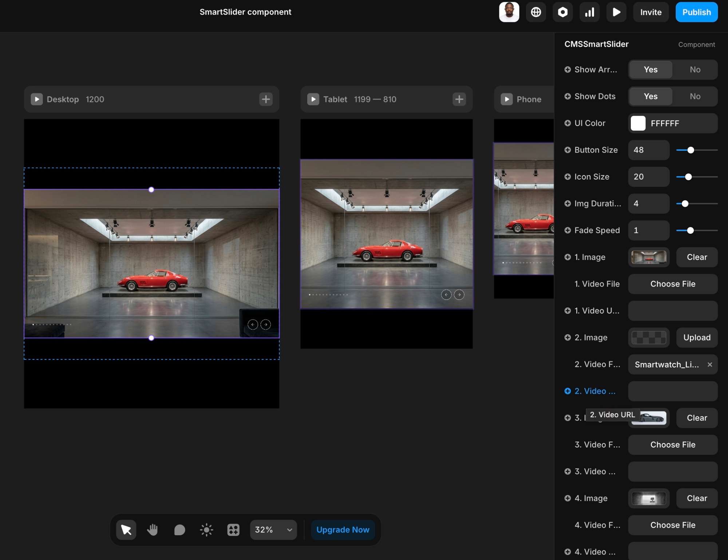This screenshot has width=728, height=560.
Task: Open the globe site settings icon
Action: 536,12
